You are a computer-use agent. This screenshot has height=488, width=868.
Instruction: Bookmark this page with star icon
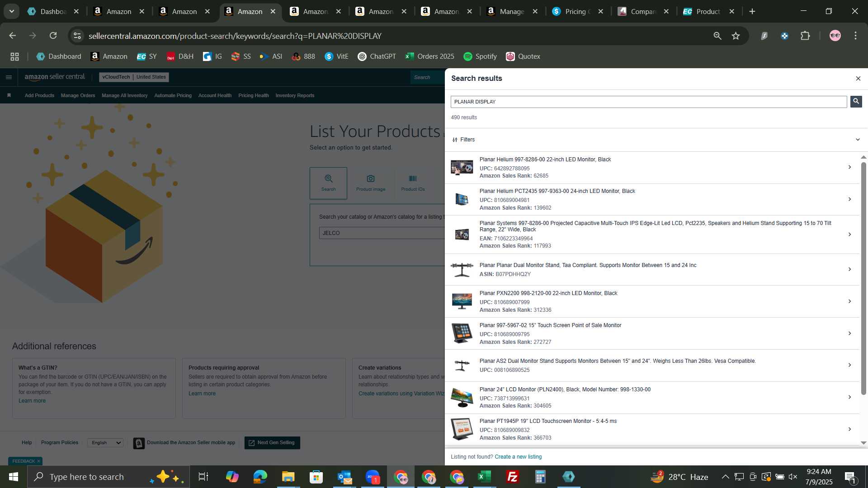point(736,36)
